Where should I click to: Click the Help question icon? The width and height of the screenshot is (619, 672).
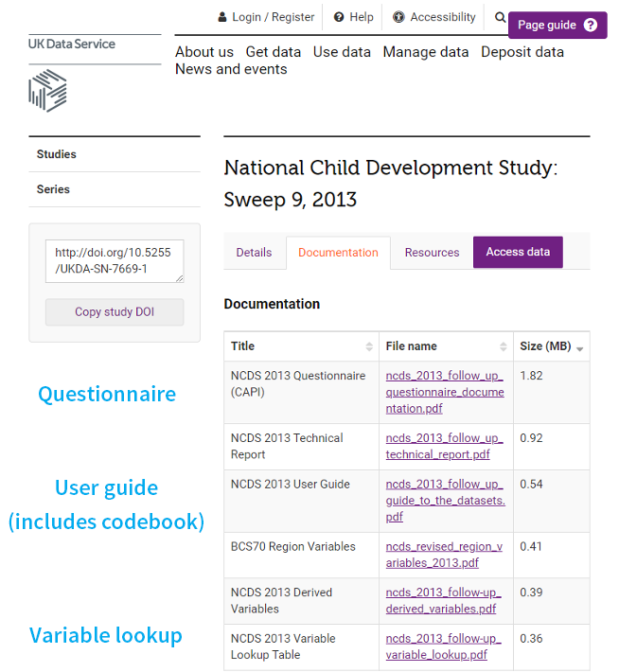click(x=339, y=17)
